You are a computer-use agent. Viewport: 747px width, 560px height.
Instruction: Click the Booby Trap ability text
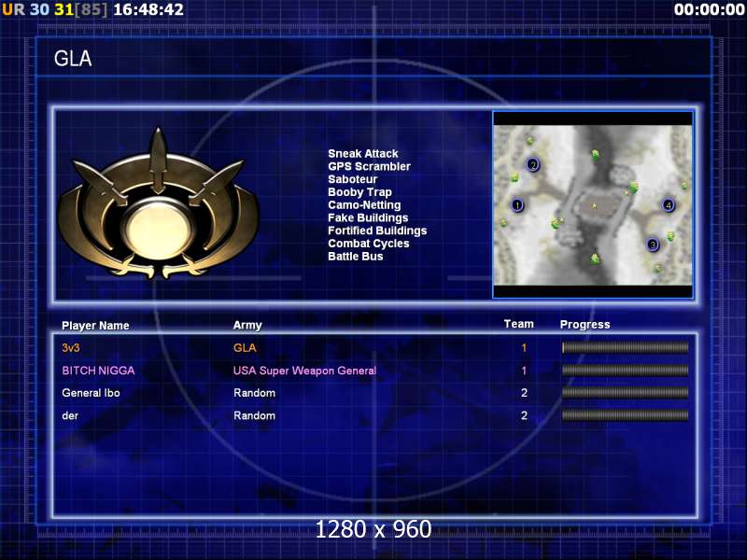point(359,192)
